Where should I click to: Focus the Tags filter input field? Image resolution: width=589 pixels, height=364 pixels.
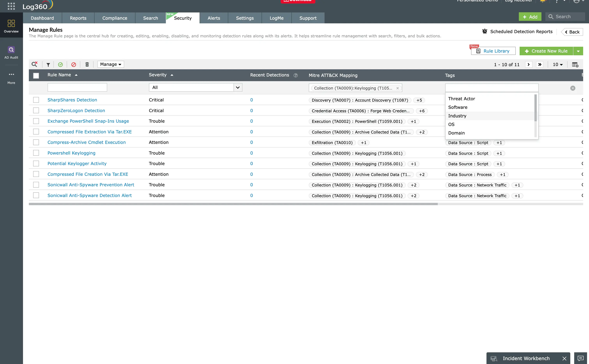point(492,88)
